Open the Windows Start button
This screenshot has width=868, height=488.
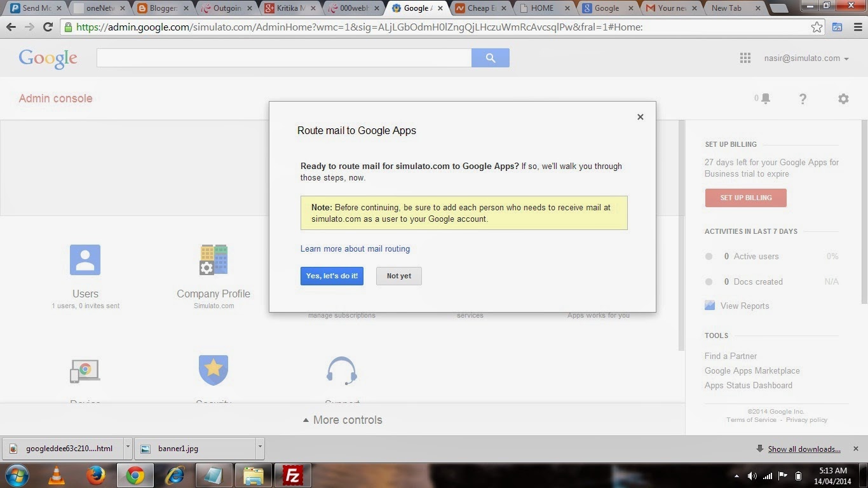click(17, 475)
